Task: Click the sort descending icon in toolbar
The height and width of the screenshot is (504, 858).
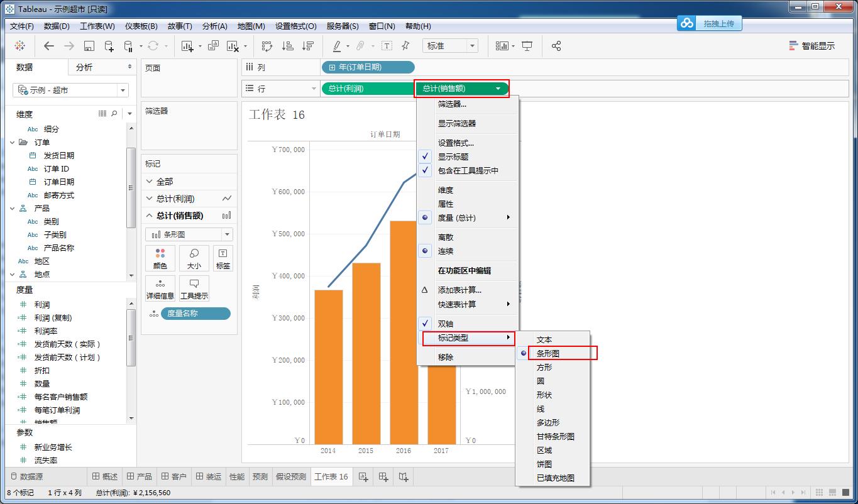Action: [x=307, y=46]
